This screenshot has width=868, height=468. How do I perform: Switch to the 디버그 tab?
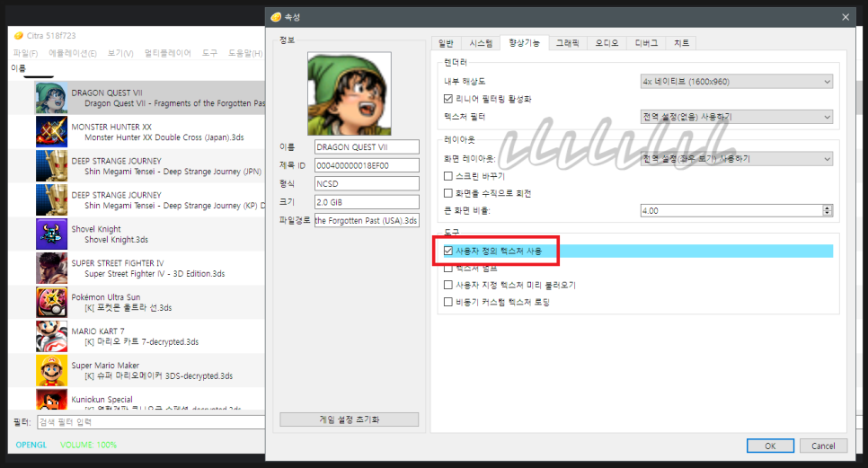tap(646, 43)
